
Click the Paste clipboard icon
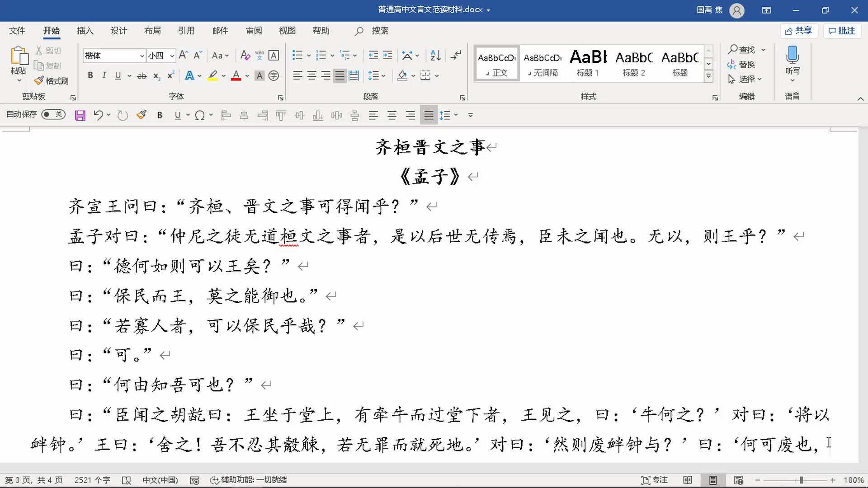[x=19, y=56]
